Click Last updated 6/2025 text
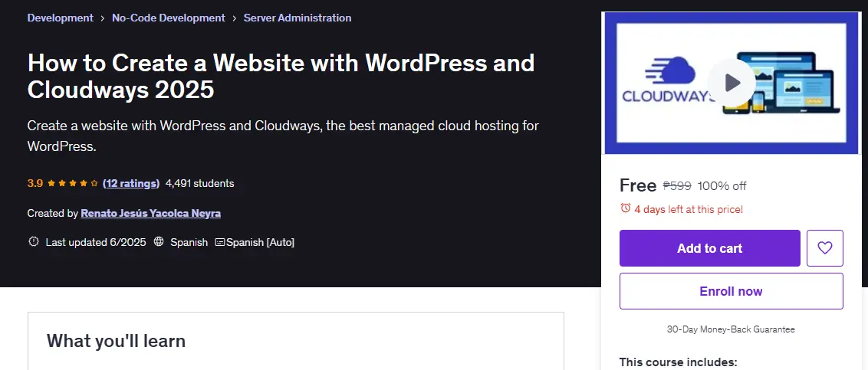The width and height of the screenshot is (868, 370). 96,242
